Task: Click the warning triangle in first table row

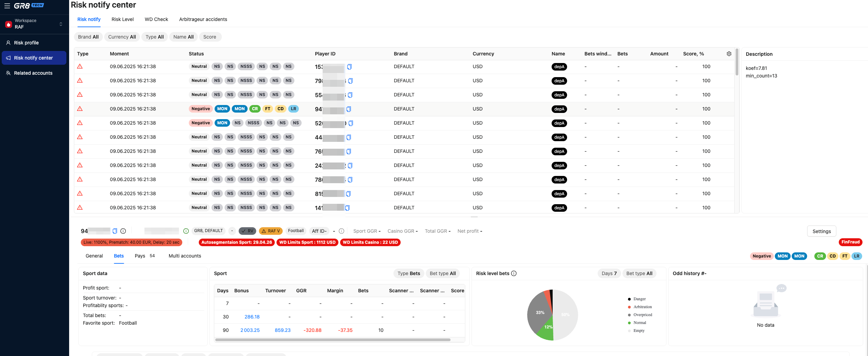Action: (80, 66)
